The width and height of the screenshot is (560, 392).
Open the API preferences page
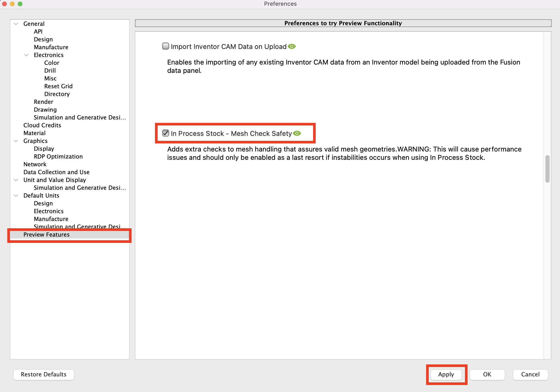(x=38, y=31)
